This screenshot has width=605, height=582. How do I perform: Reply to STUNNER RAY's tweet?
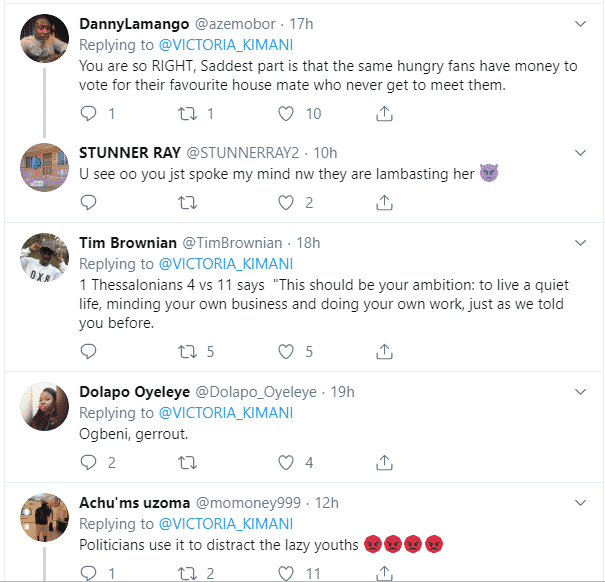[88, 203]
